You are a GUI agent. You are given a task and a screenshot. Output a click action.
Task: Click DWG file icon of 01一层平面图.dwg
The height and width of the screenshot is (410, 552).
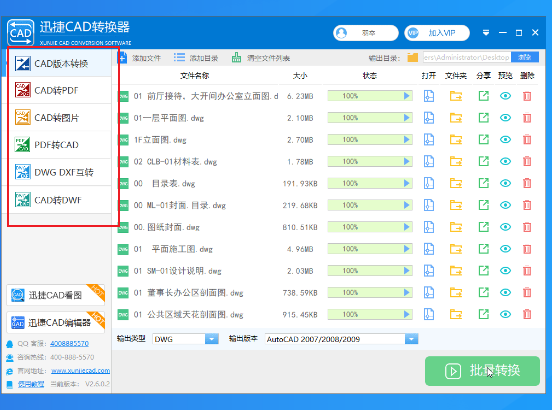pyautogui.click(x=123, y=118)
